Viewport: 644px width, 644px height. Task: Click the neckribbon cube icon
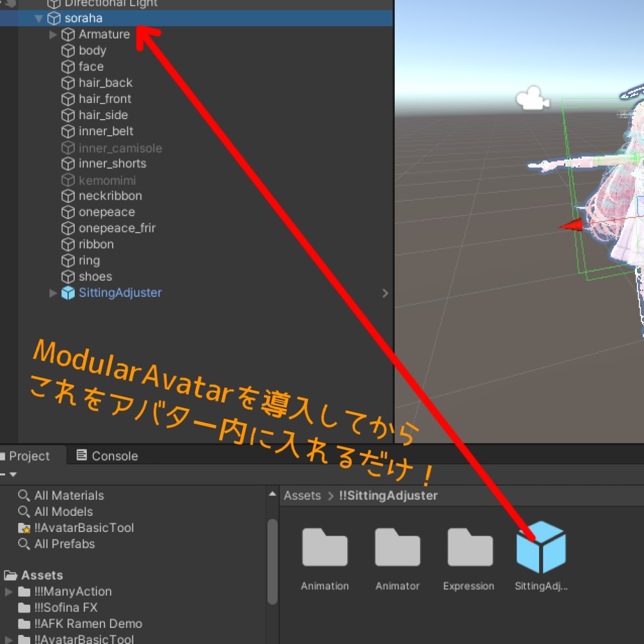68,196
